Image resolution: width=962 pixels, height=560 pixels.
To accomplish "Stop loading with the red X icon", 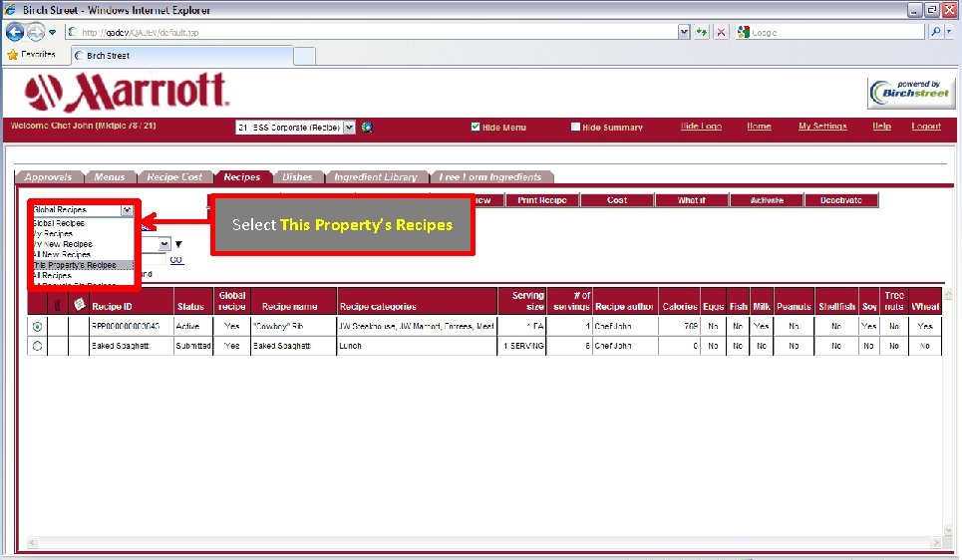I will pos(722,32).
